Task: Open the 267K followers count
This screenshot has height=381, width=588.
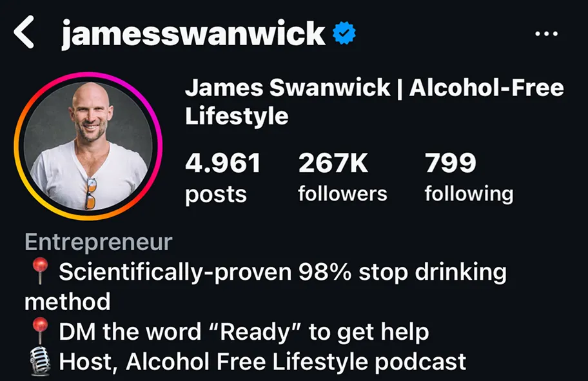Action: pyautogui.click(x=333, y=162)
